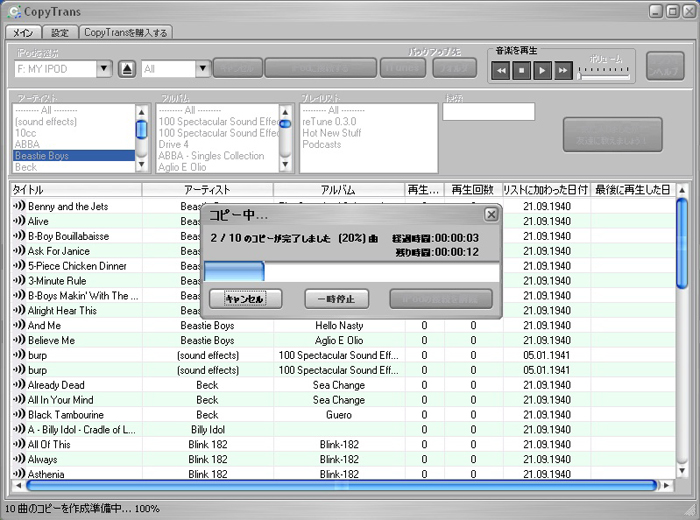Sort by アーティスト column header
This screenshot has width=700, height=520.
coord(208,190)
